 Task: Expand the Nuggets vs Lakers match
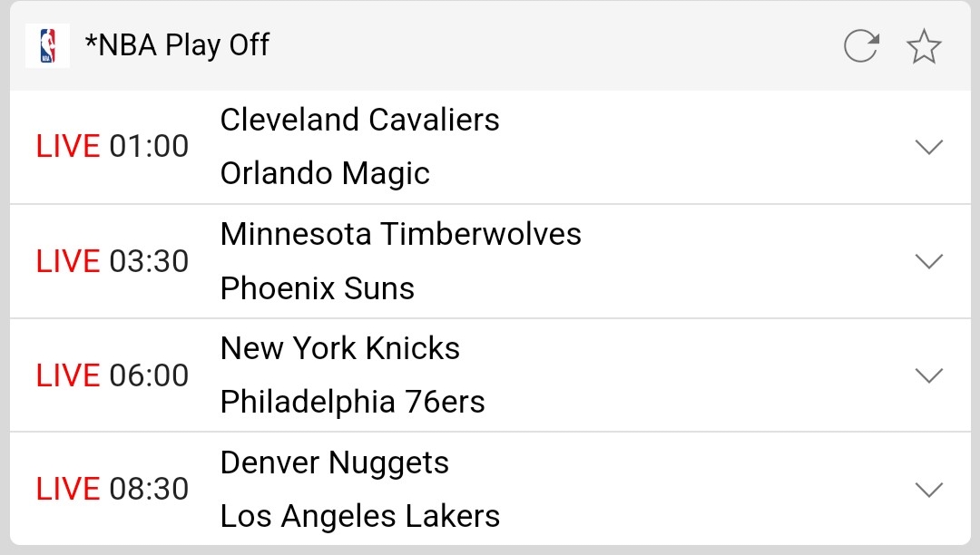click(x=929, y=490)
